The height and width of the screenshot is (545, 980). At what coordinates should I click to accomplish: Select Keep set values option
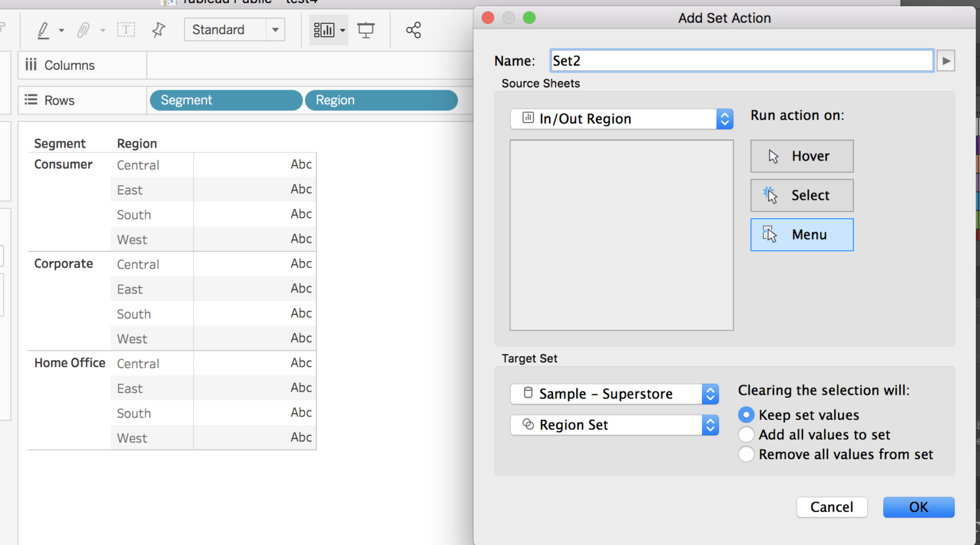pyautogui.click(x=746, y=415)
